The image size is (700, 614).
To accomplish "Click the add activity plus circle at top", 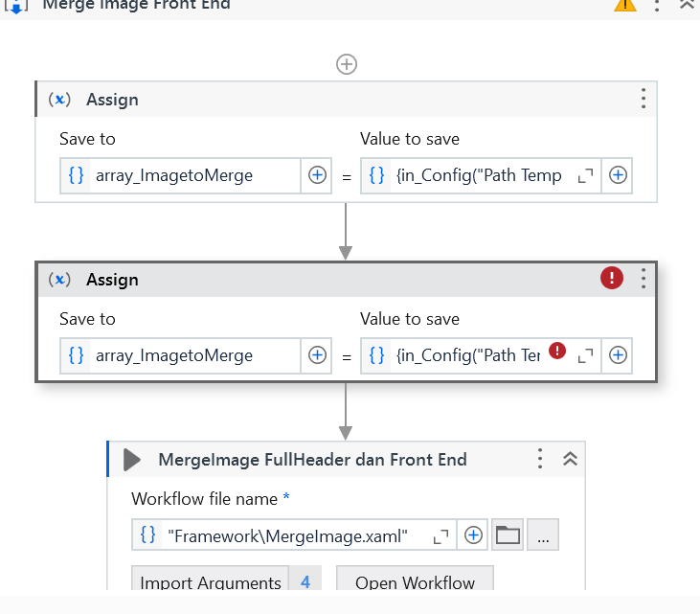I will (347, 64).
